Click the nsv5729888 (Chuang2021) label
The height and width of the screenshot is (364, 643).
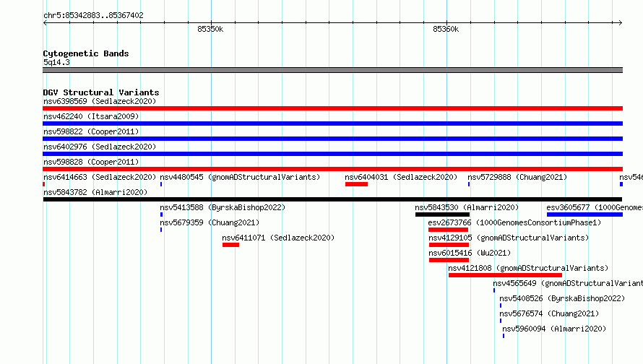(517, 177)
